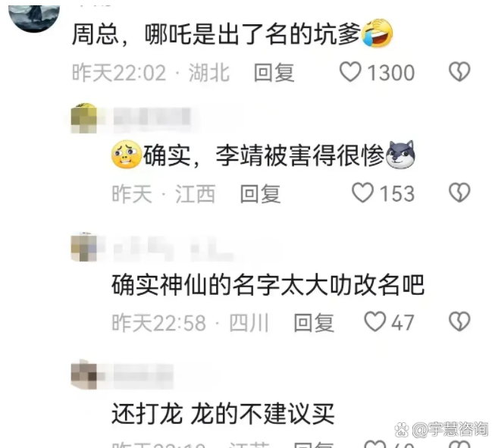Open the pixelated yellow avatar profile
Image resolution: width=498 pixels, height=448 pixels.
coord(84,118)
